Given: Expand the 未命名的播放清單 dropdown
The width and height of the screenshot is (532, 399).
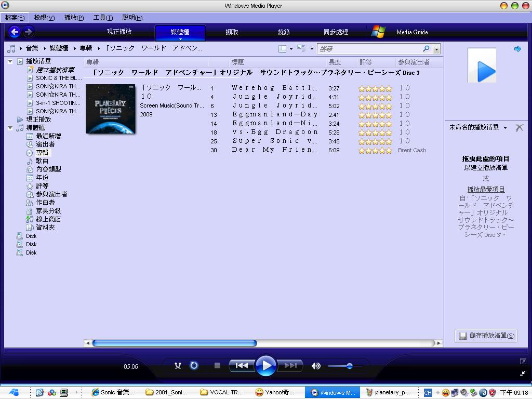Looking at the screenshot, I should (x=505, y=128).
